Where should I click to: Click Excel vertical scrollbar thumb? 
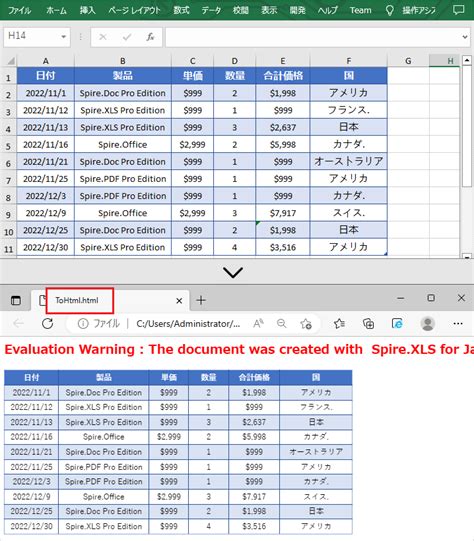point(467,126)
